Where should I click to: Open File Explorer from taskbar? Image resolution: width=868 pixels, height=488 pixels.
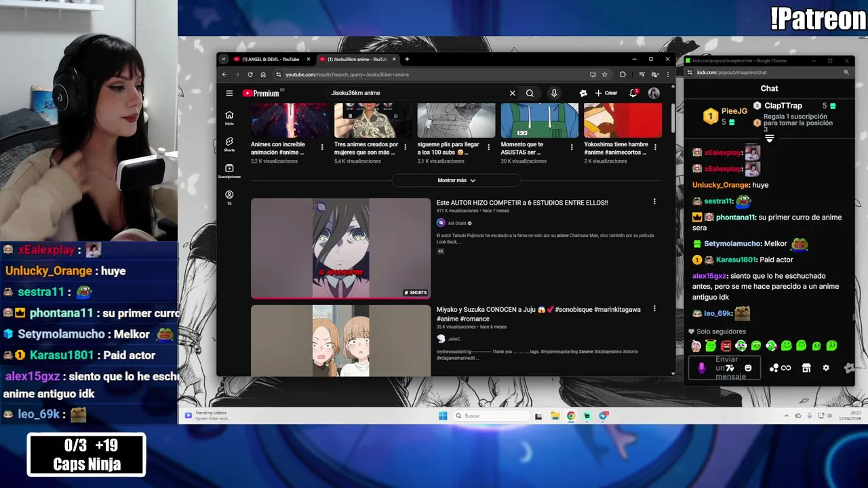(555, 416)
